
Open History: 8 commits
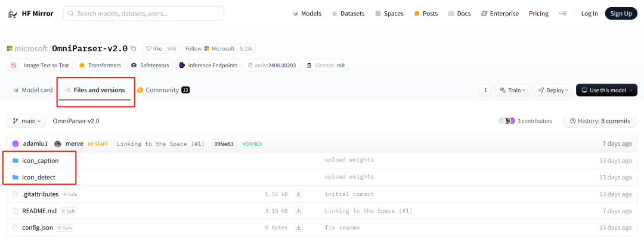coord(600,121)
